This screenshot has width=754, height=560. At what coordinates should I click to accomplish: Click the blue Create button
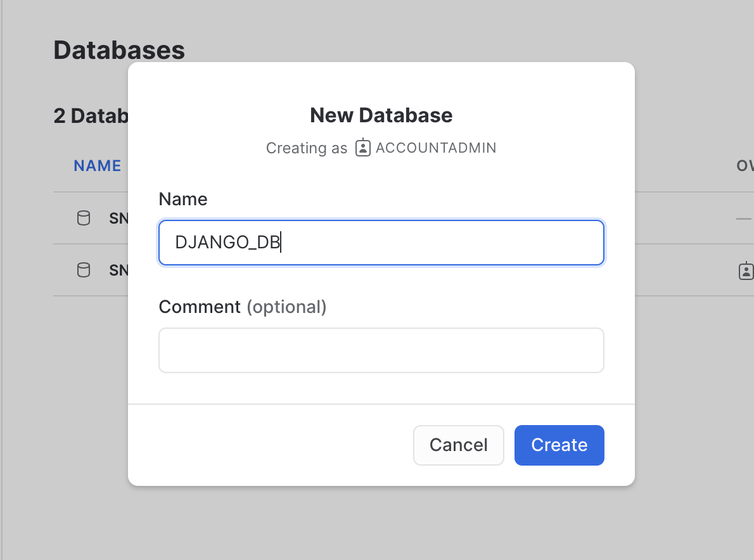559,445
